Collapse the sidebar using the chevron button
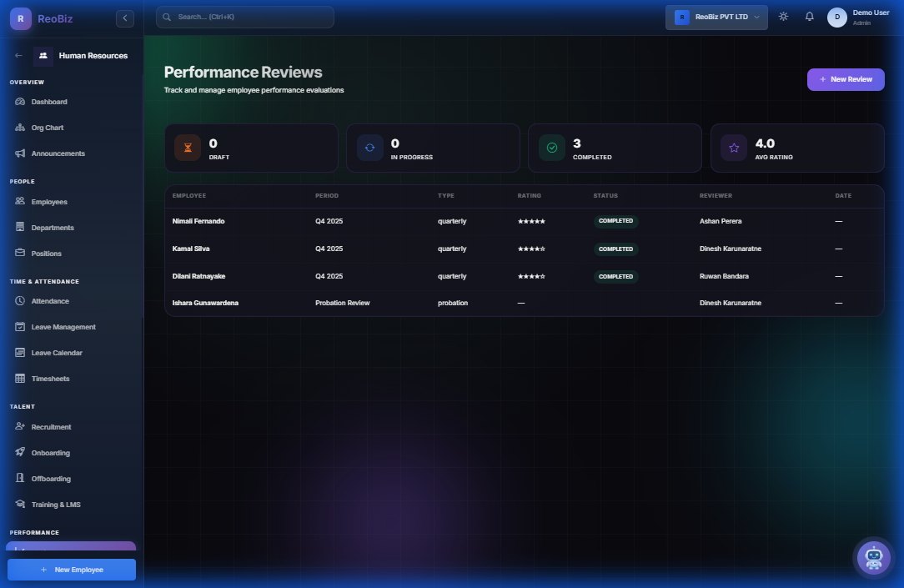 click(x=124, y=18)
